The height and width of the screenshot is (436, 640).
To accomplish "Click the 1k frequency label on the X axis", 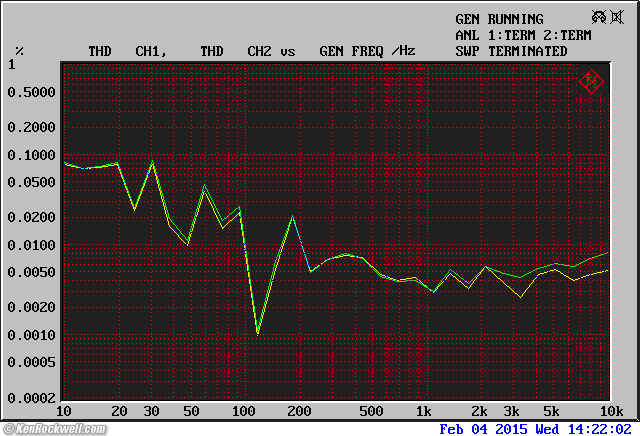I will (x=424, y=412).
